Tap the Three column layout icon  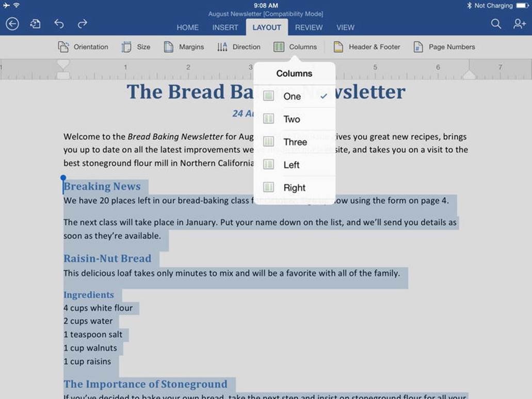pos(268,141)
